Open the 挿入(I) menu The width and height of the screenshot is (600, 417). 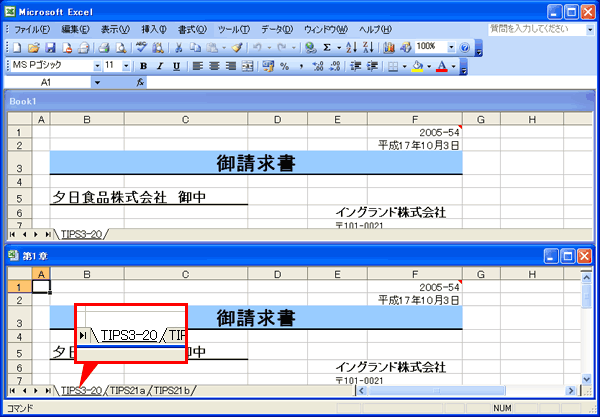coord(154,29)
